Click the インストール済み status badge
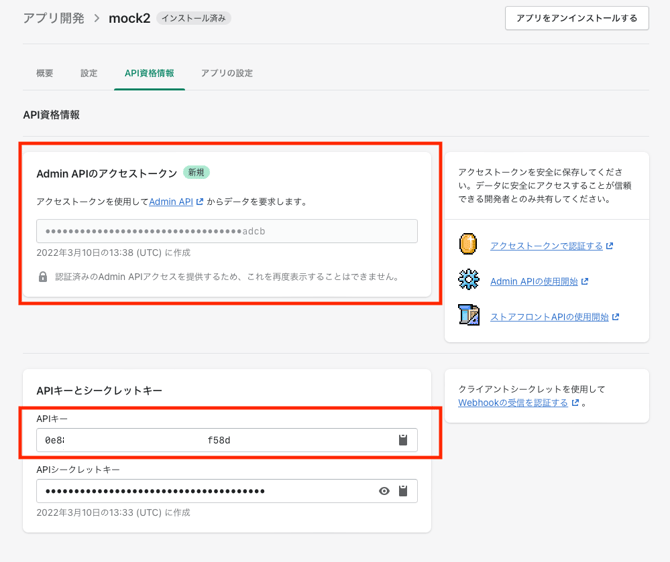The image size is (670, 562). coord(194,18)
